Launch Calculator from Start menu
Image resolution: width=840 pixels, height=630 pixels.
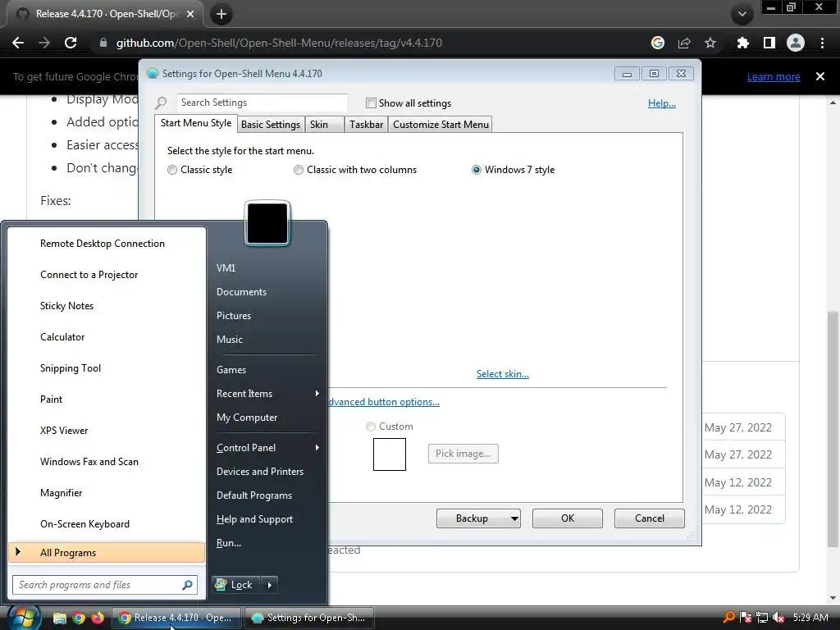point(62,337)
